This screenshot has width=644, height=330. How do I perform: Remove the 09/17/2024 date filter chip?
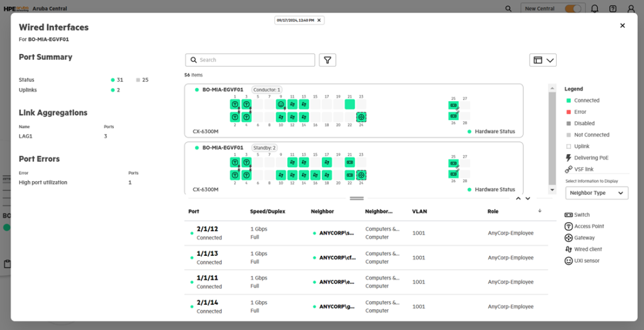point(319,20)
